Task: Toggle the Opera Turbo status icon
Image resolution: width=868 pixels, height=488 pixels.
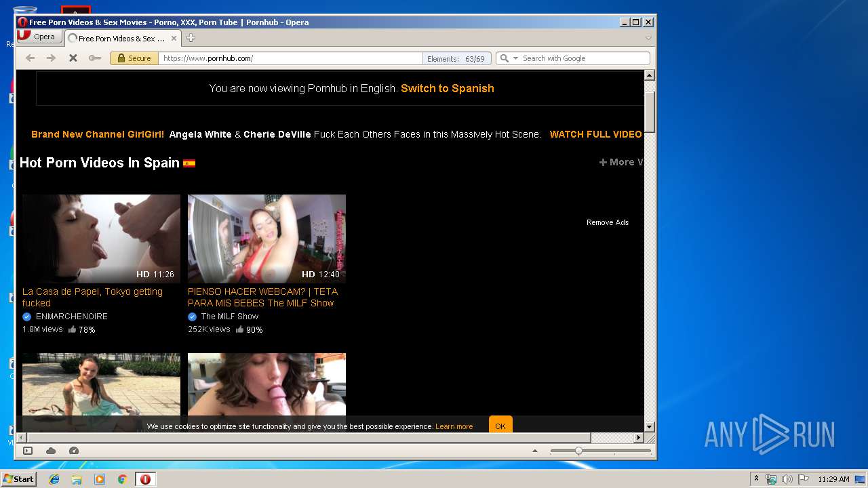Action: pyautogui.click(x=74, y=451)
